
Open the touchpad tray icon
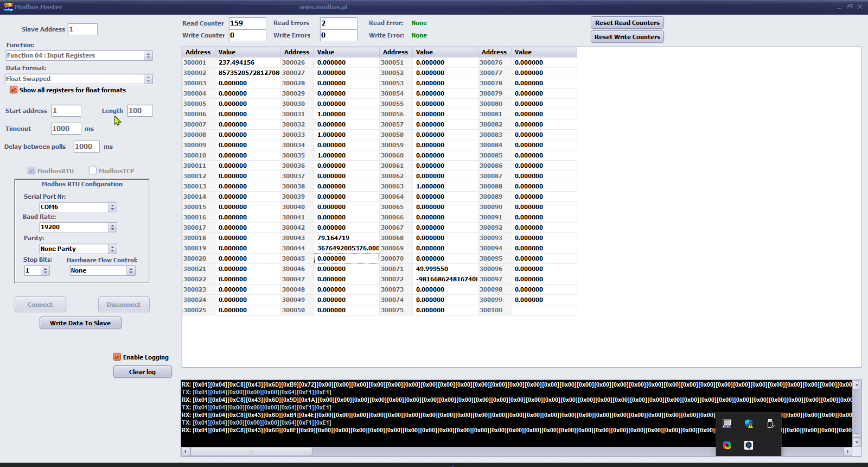point(727,424)
